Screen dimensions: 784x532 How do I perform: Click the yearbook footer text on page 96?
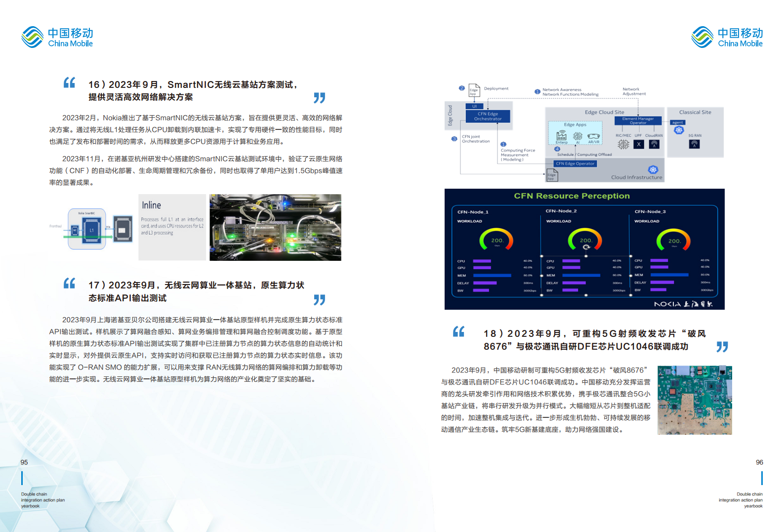pyautogui.click(x=741, y=500)
